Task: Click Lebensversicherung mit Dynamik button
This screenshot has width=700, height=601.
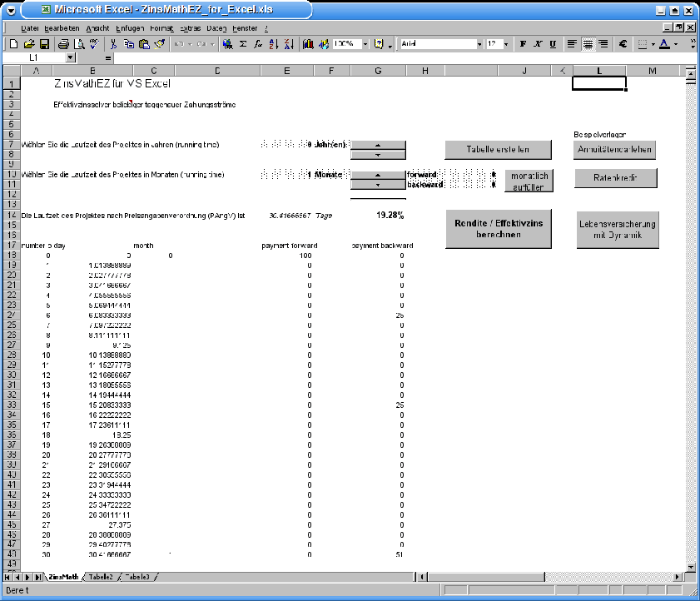Action: [x=618, y=230]
